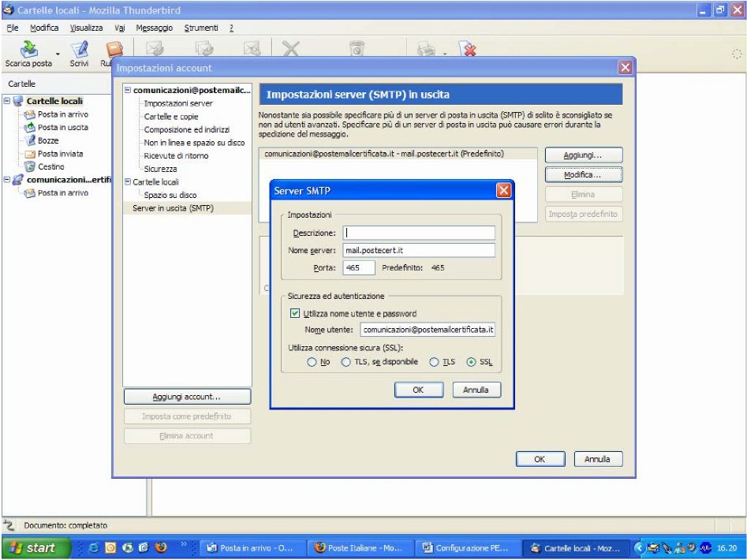Click the Posta in uscita folder icon
Image resolution: width=747 pixels, height=560 pixels.
pos(29,127)
